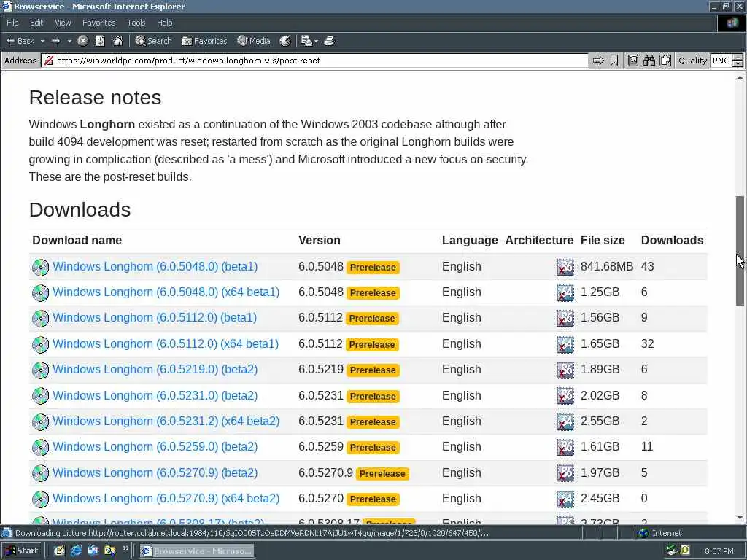Viewport: 747px width, 560px height.
Task: Click the disc icon for 6.0.5219.0 (beta2)
Action: 41,370
